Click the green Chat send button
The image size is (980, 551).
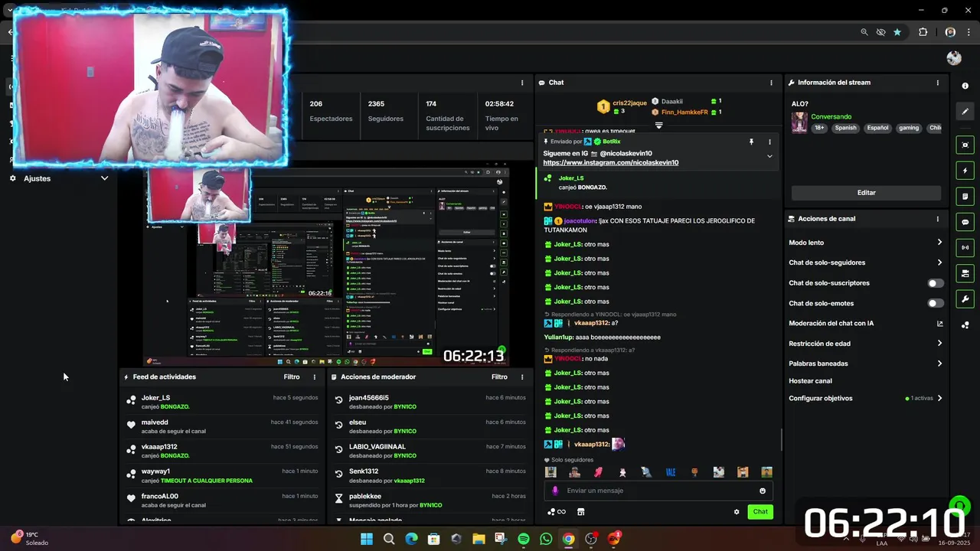tap(760, 512)
